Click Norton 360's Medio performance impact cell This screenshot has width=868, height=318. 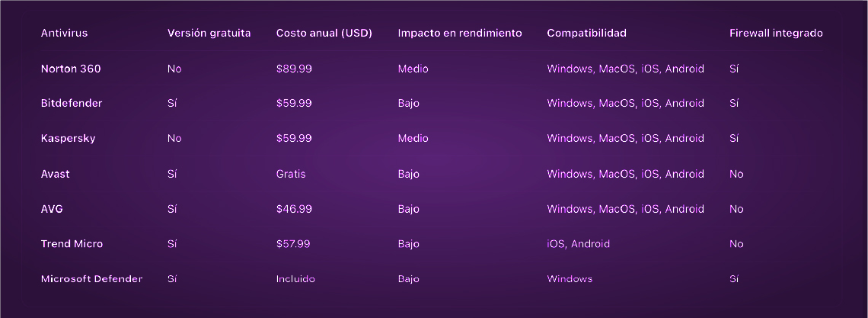click(x=413, y=69)
